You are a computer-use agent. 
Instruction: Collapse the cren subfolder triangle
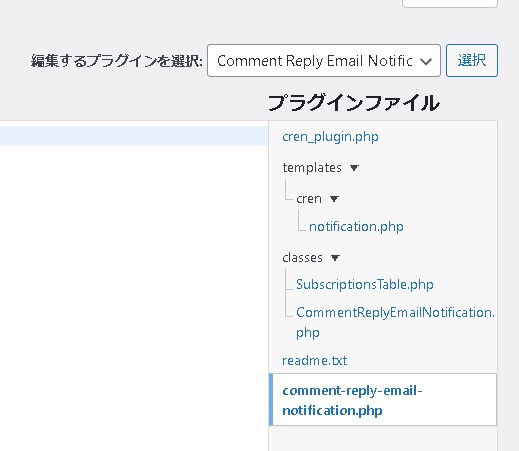coord(334,199)
